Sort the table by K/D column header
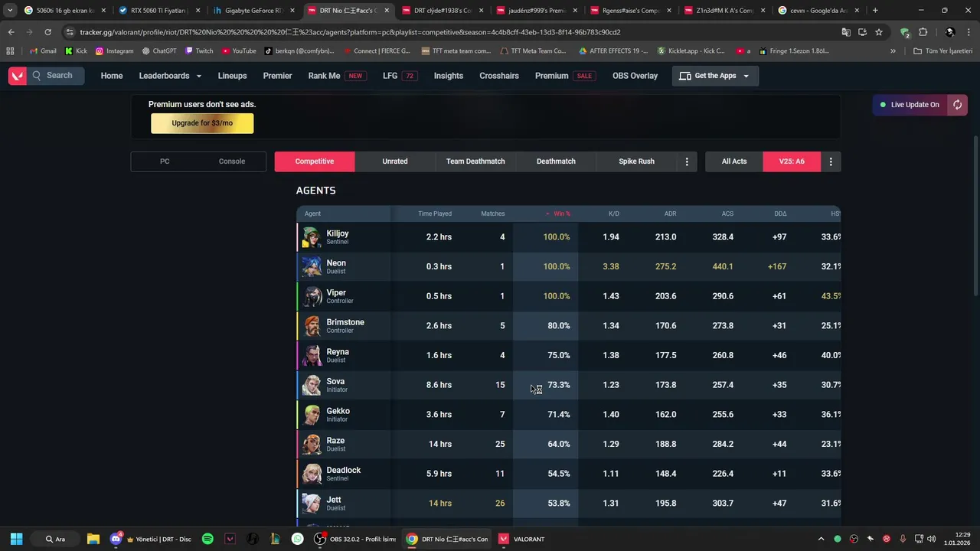The height and width of the screenshot is (551, 980). click(613, 214)
